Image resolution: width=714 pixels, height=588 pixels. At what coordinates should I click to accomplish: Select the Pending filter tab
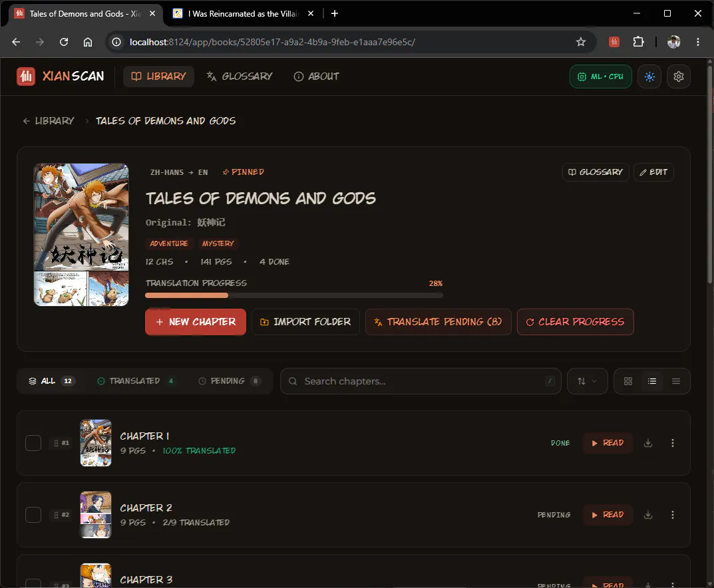pyautogui.click(x=230, y=381)
